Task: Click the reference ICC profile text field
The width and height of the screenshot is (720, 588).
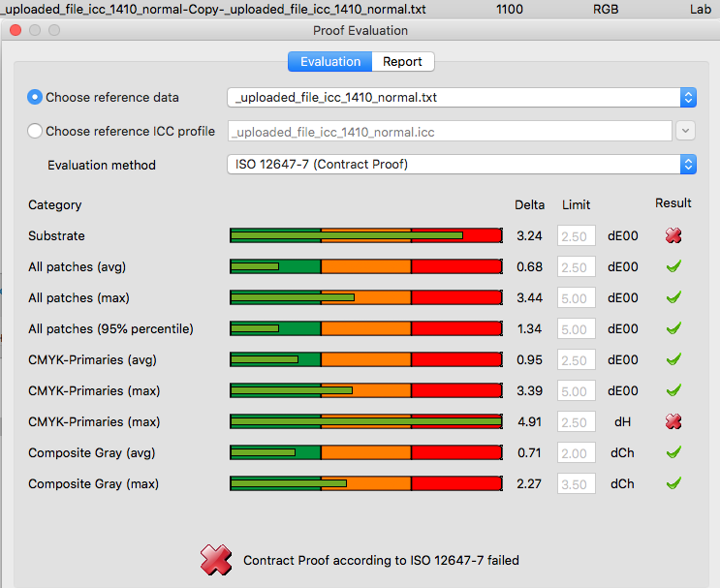Action: 450,132
